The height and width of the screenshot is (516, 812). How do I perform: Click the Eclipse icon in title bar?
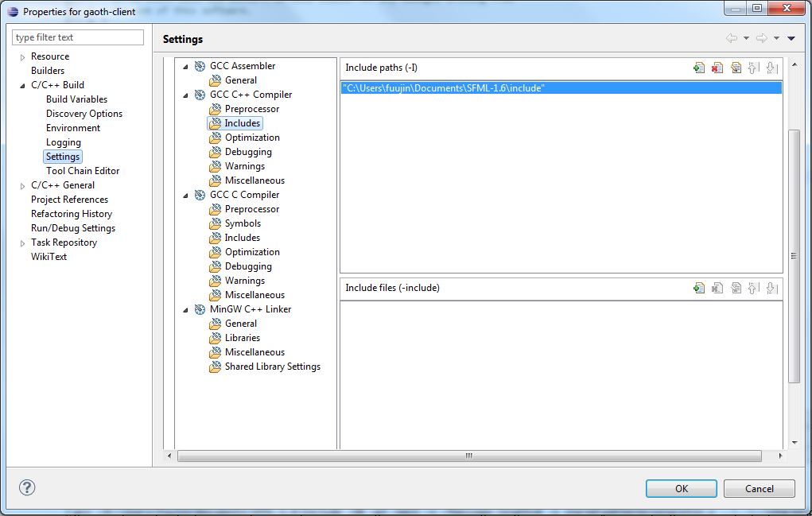click(13, 11)
